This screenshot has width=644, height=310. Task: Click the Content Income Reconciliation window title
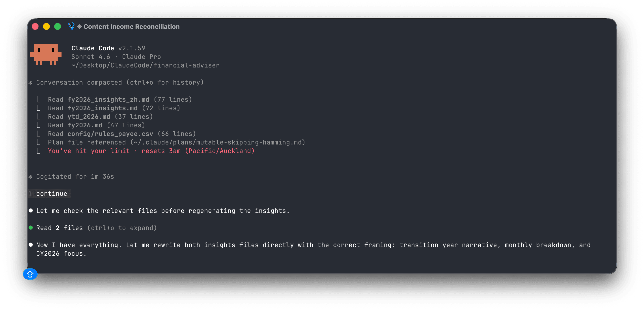[132, 27]
